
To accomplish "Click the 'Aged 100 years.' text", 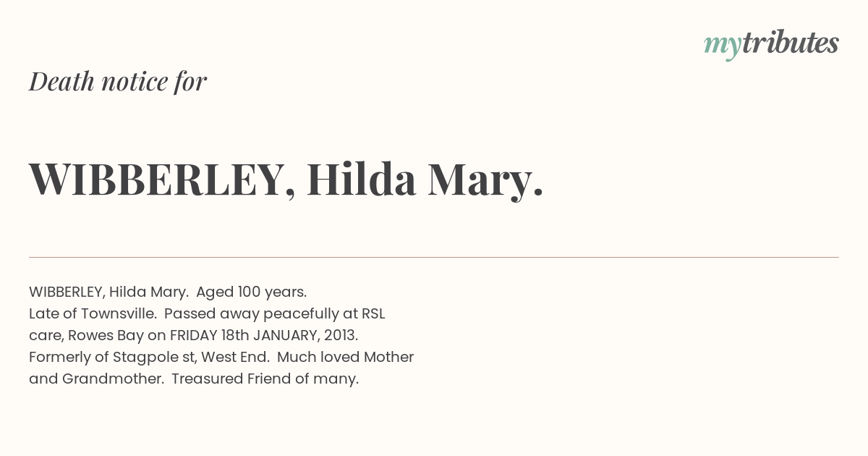I will [252, 292].
